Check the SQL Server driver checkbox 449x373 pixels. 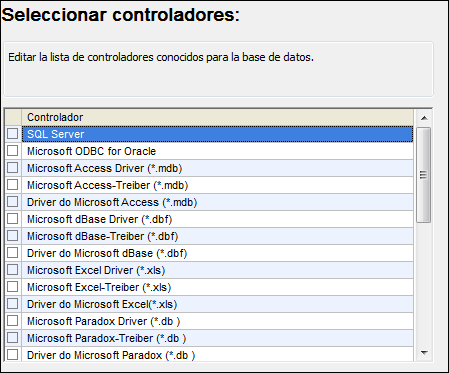pos(13,134)
